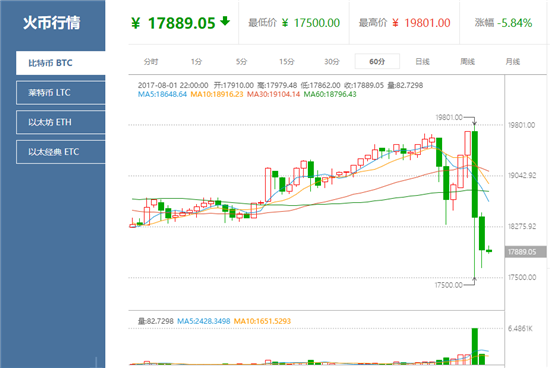Viewport: 550px width, 368px height.
Task: Click the gray 17889.05 price axis tag
Action: click(x=525, y=252)
